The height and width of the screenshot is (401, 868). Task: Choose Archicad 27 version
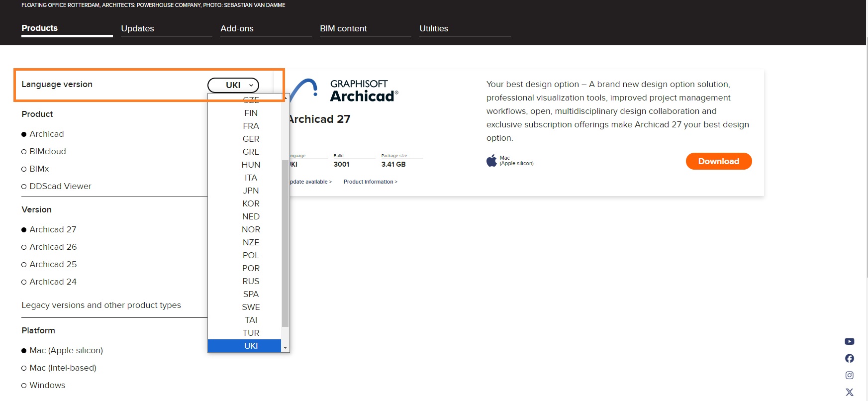(x=49, y=229)
